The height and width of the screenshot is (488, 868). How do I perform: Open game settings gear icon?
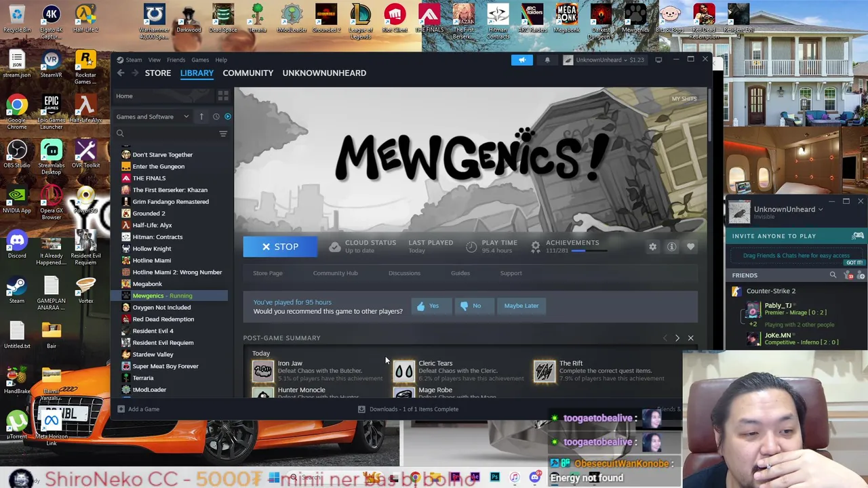[x=652, y=247]
